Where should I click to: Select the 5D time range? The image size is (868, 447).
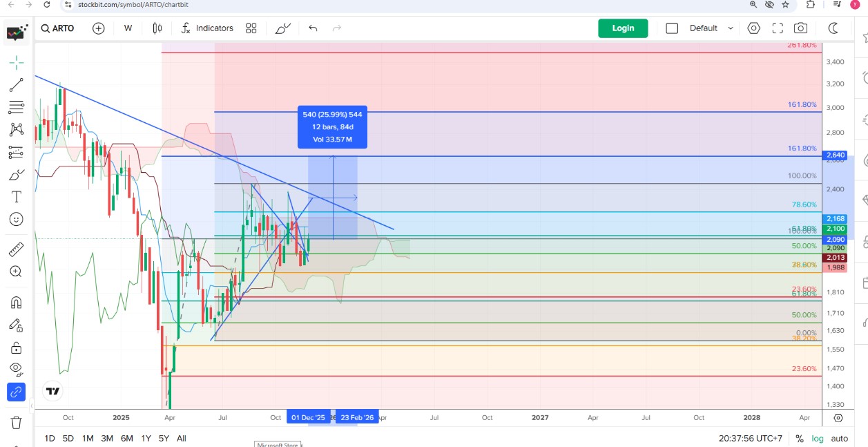point(68,438)
